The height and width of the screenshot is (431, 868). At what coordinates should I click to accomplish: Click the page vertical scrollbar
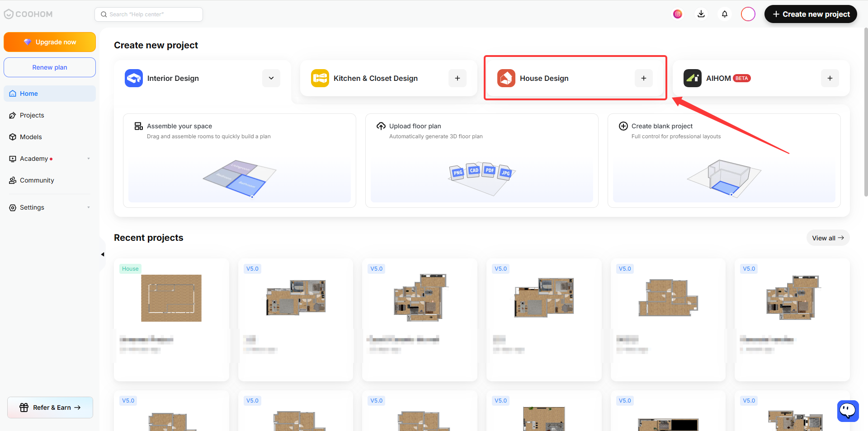(x=866, y=113)
